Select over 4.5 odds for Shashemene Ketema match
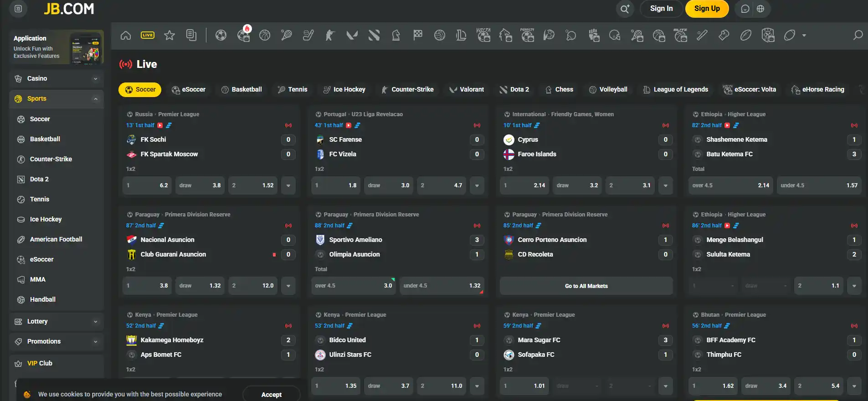The image size is (868, 401). (730, 185)
